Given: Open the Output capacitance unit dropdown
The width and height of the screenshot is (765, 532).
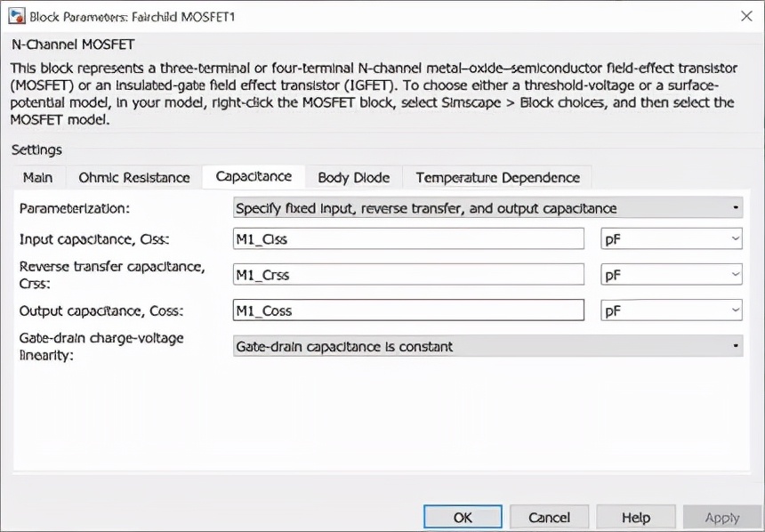Looking at the screenshot, I should pyautogui.click(x=672, y=310).
